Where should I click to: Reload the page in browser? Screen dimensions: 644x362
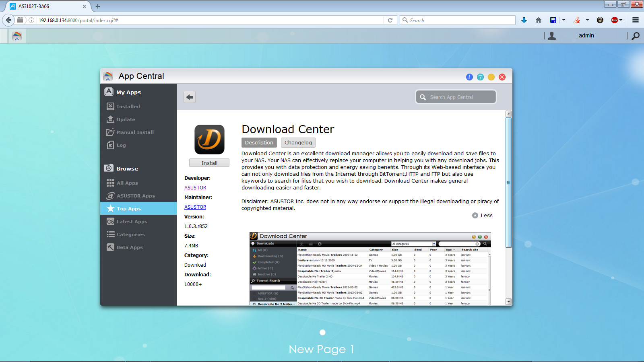[x=390, y=20]
